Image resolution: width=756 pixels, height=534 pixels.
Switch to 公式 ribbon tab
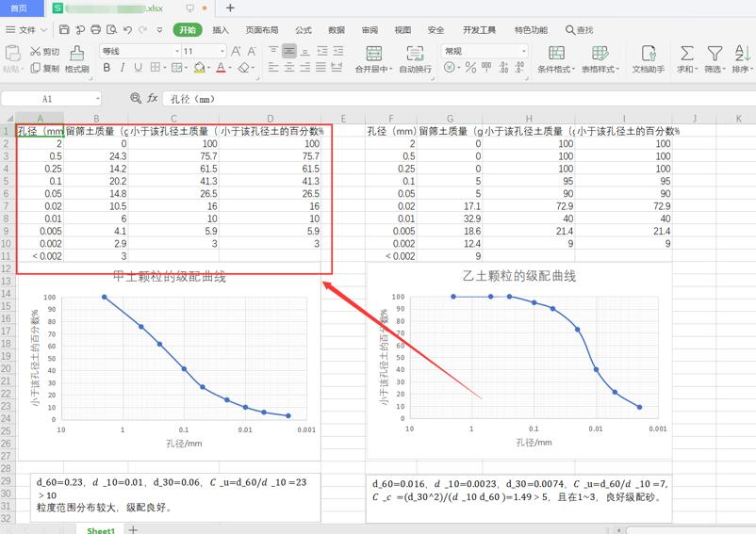304,30
